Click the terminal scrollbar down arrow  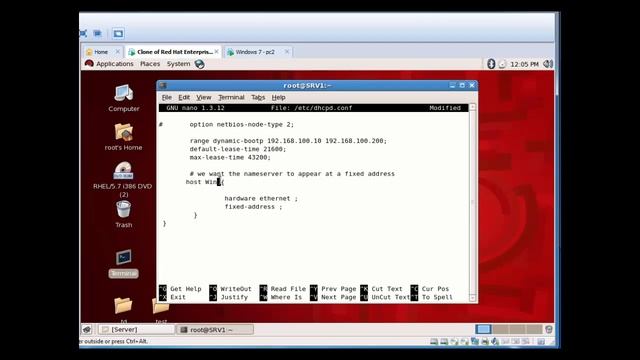coord(473,298)
